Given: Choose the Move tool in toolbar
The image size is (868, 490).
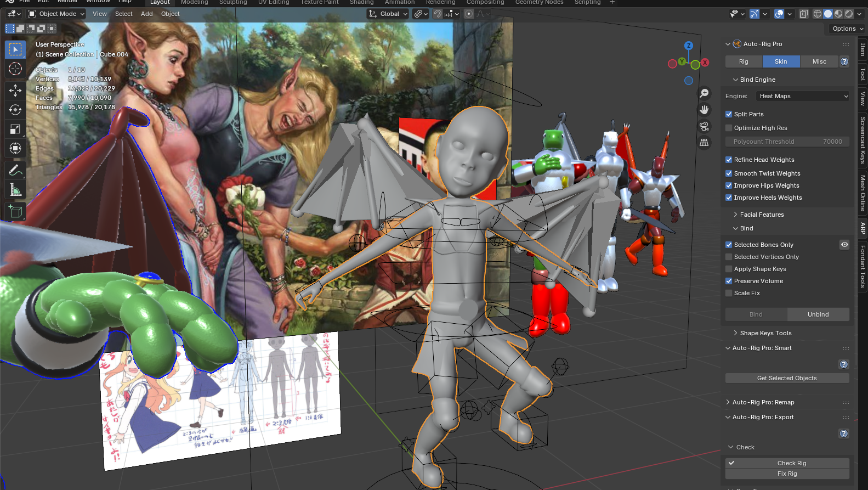Looking at the screenshot, I should [15, 91].
